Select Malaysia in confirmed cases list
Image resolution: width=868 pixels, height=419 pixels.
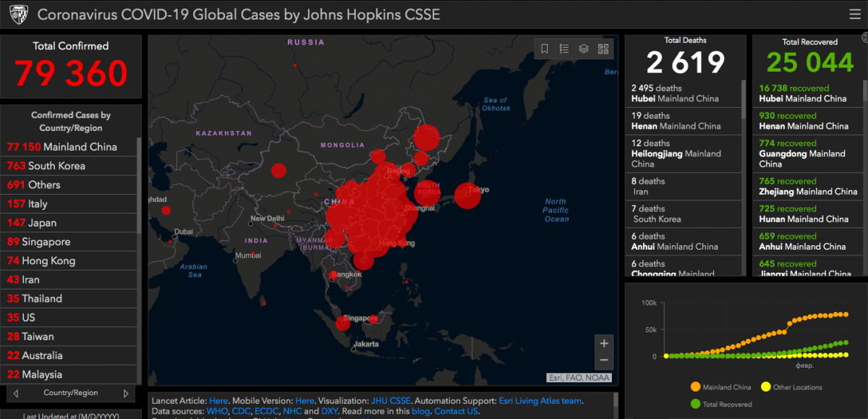69,374
